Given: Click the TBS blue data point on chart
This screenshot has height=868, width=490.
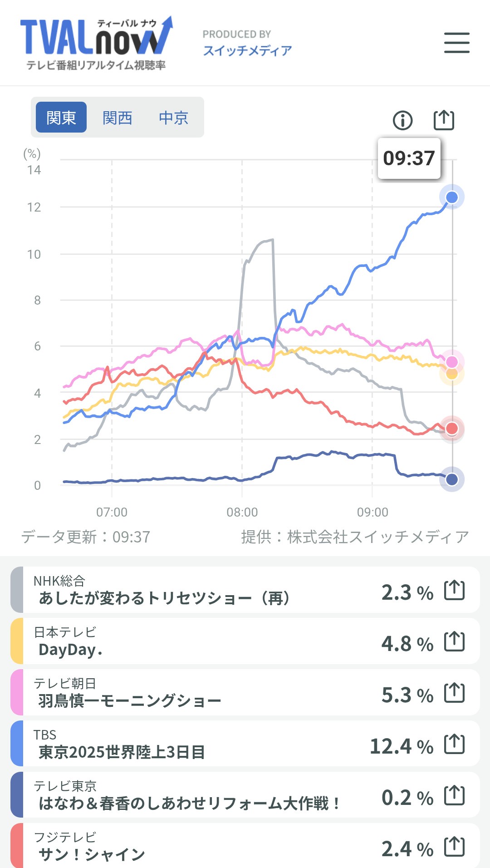Looking at the screenshot, I should (x=452, y=197).
